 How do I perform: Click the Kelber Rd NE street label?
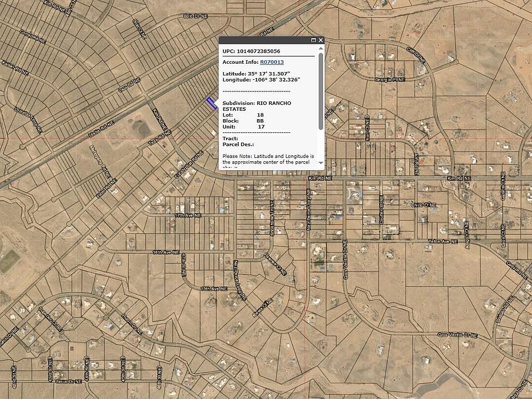click(x=16, y=68)
